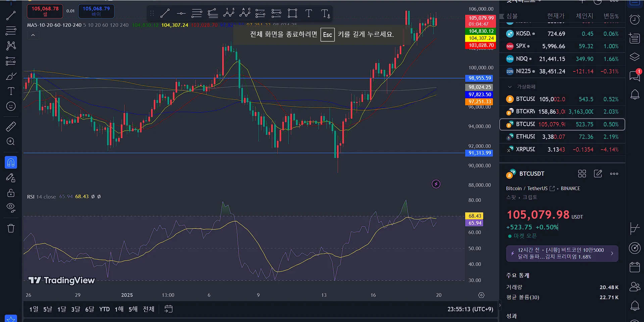Open the timezone clock 23:55:13 (UTC+9)
The height and width of the screenshot is (322, 644).
470,309
